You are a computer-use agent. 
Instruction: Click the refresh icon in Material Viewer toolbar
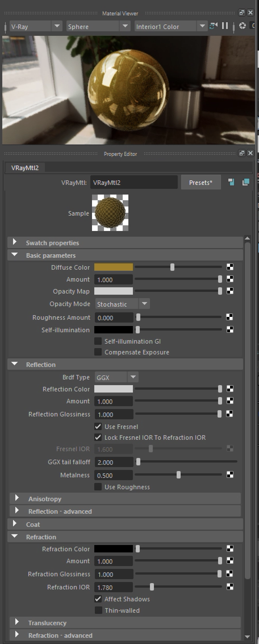242,26
